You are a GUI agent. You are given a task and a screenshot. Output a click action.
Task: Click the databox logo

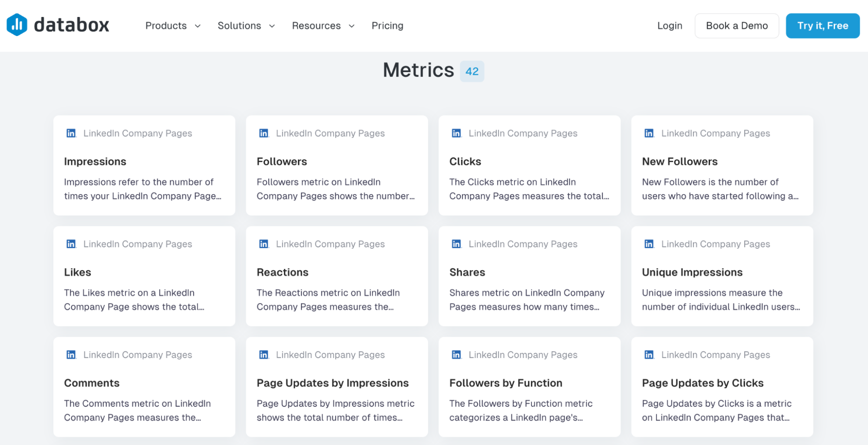pos(58,24)
